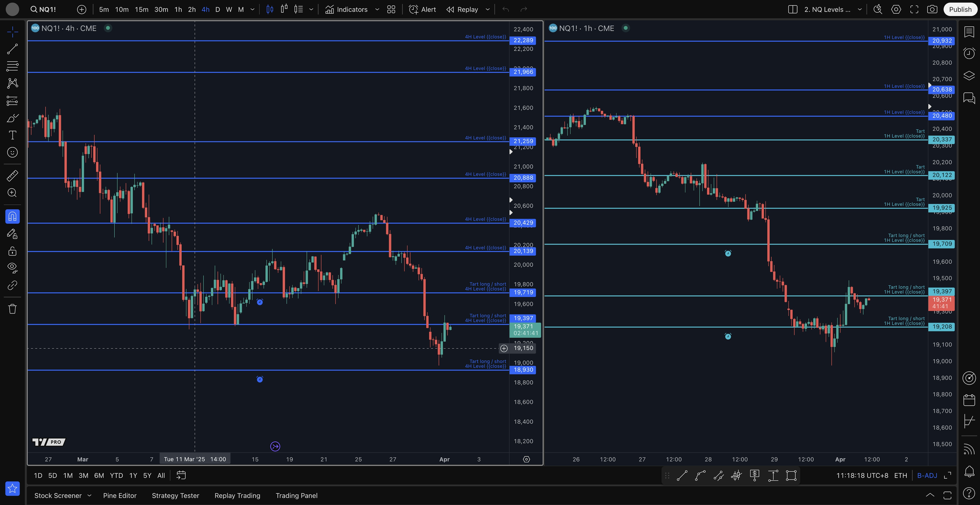Screen dimensions: 980x505
Task: Toggle lock all drawing tools
Action: (12, 251)
